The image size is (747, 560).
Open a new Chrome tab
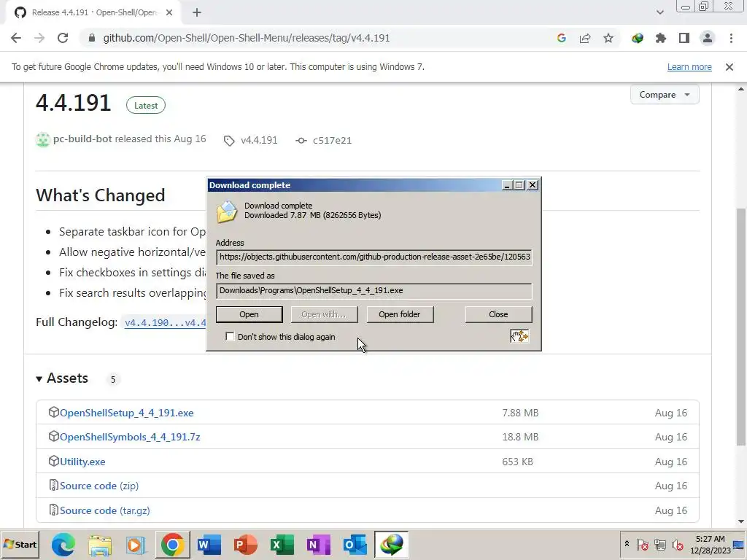(x=197, y=12)
